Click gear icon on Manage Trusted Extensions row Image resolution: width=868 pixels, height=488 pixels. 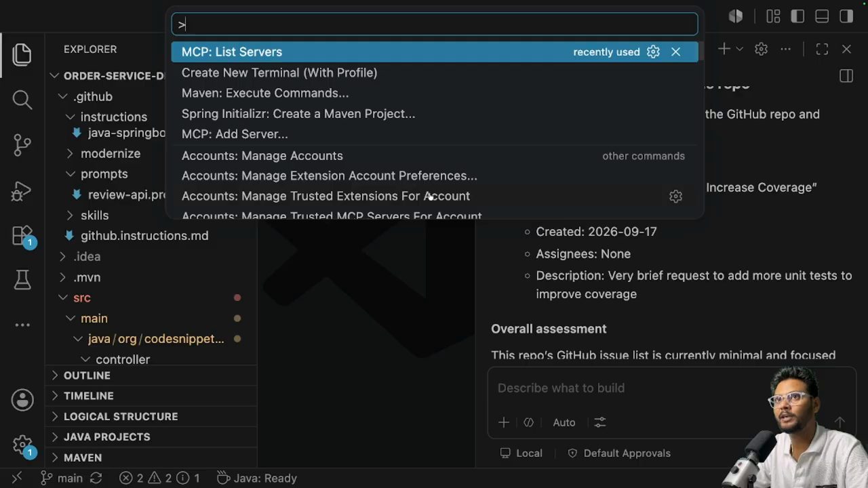[675, 196]
